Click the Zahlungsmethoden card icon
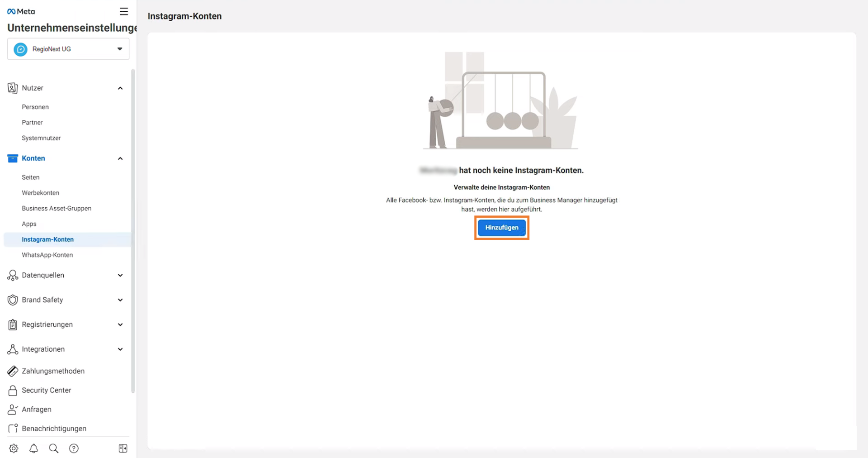The image size is (868, 458). tap(13, 371)
